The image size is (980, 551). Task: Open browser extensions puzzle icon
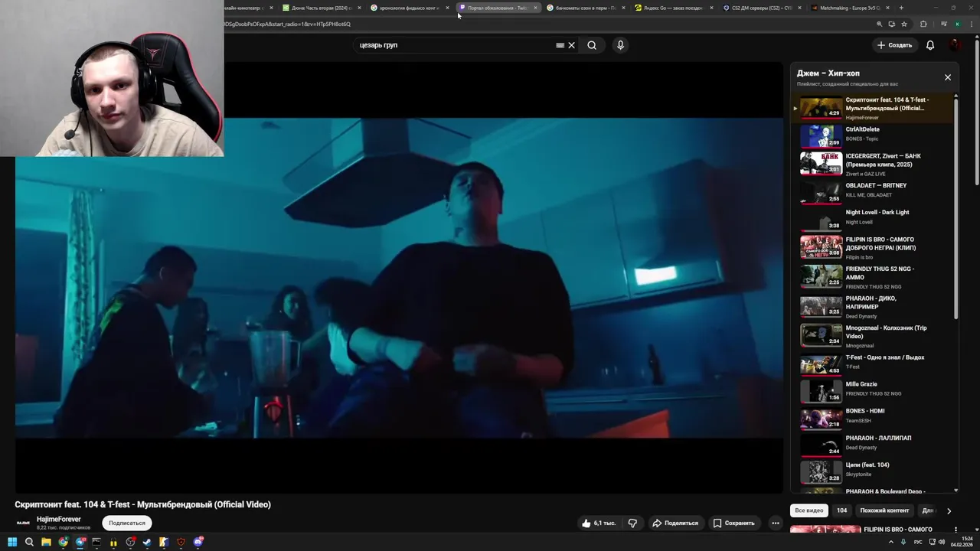[x=923, y=24]
